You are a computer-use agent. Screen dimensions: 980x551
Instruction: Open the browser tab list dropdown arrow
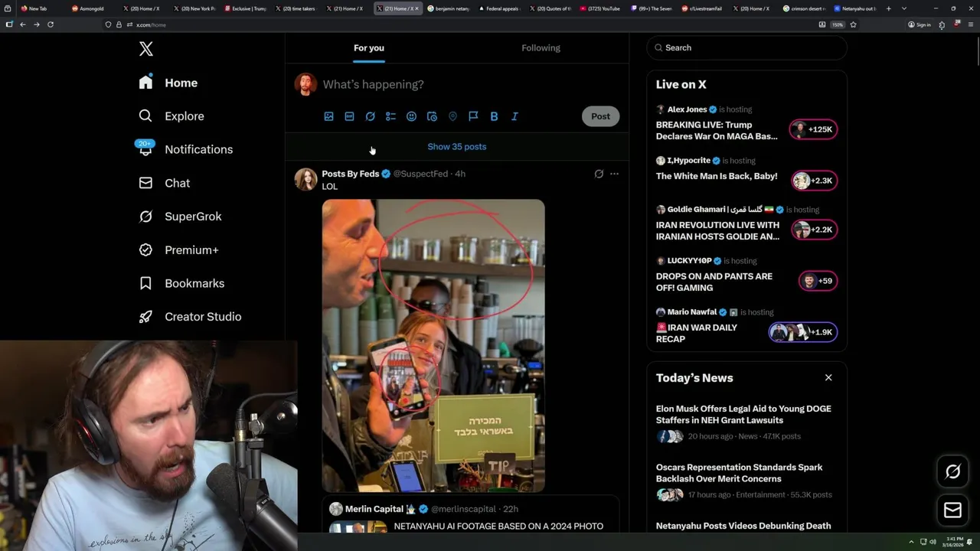(x=904, y=8)
